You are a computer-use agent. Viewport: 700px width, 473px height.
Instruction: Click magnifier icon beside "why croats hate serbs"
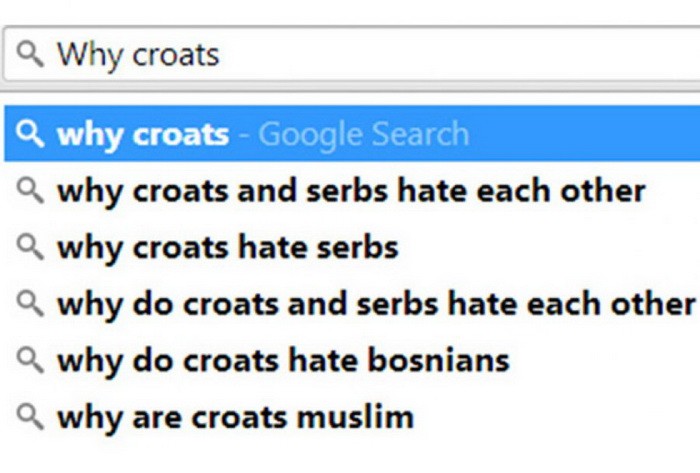click(31, 246)
